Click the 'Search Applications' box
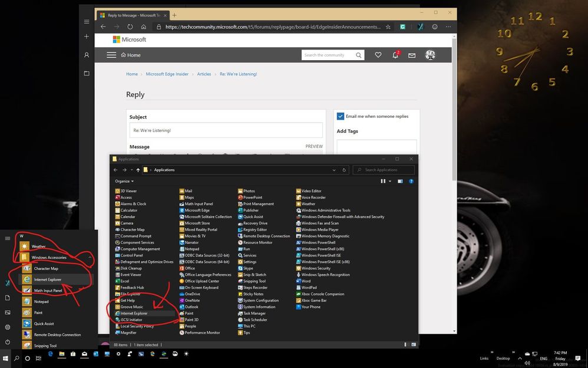Screen dimensions: 588x368 384,170
